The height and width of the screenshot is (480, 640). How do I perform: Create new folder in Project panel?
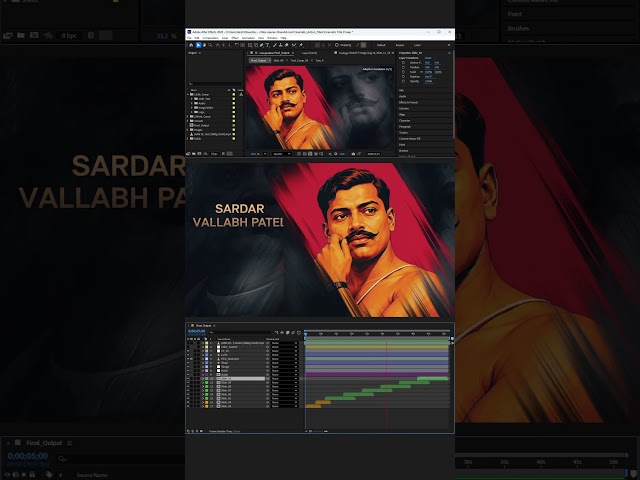tap(194, 154)
